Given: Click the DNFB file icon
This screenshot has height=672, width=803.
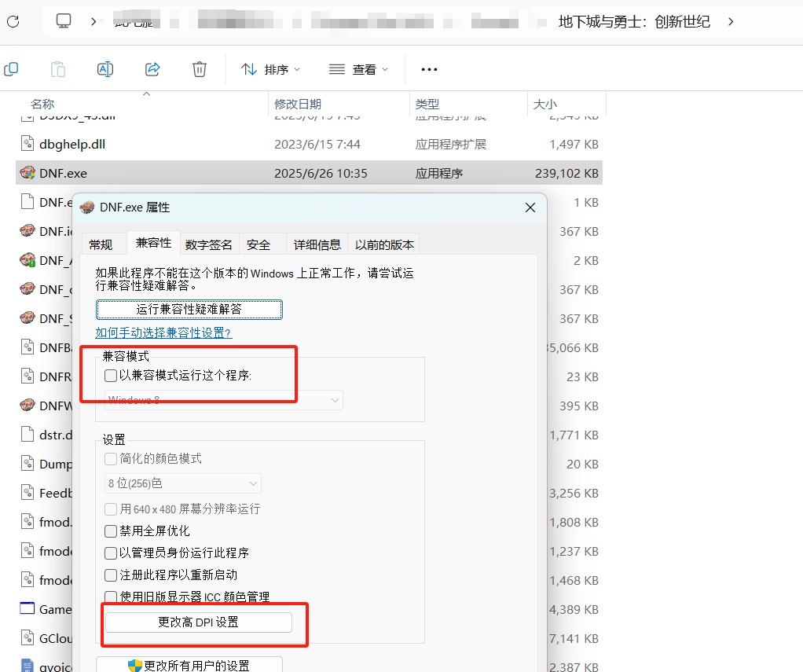Looking at the screenshot, I should point(27,347).
